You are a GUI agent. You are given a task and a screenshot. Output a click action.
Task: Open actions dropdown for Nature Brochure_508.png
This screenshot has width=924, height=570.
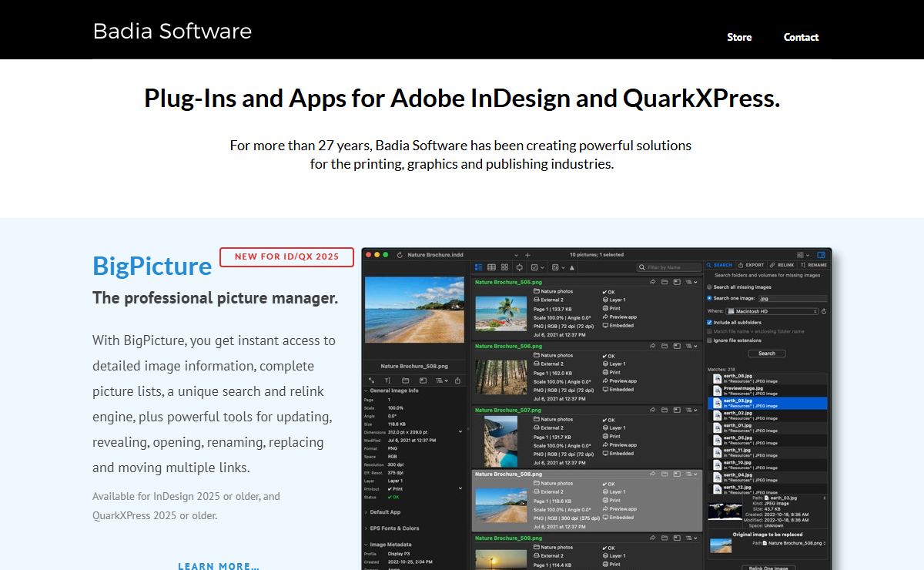691,474
